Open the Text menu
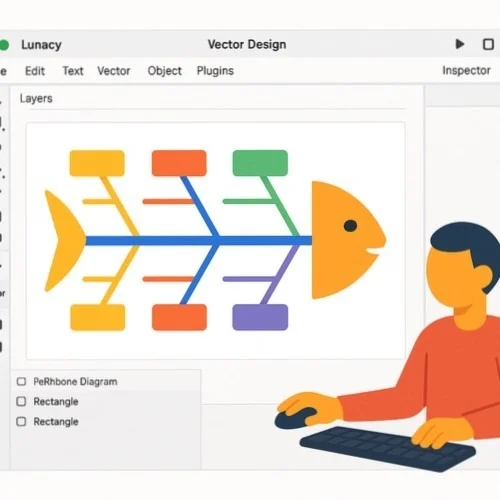The image size is (500, 500). [x=73, y=71]
